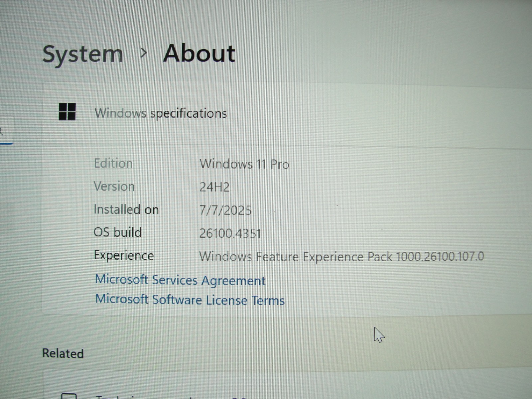Click the 'Installed on' label

[x=126, y=209]
